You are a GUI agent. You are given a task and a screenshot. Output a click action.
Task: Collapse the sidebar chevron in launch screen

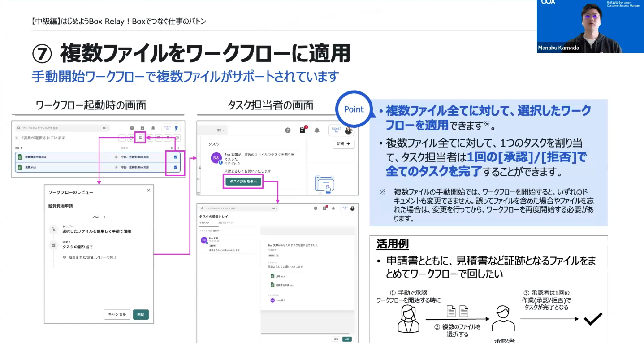click(x=178, y=148)
